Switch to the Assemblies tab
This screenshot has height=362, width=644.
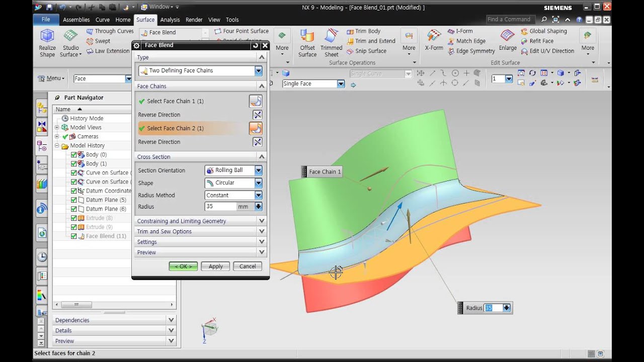[x=76, y=20]
